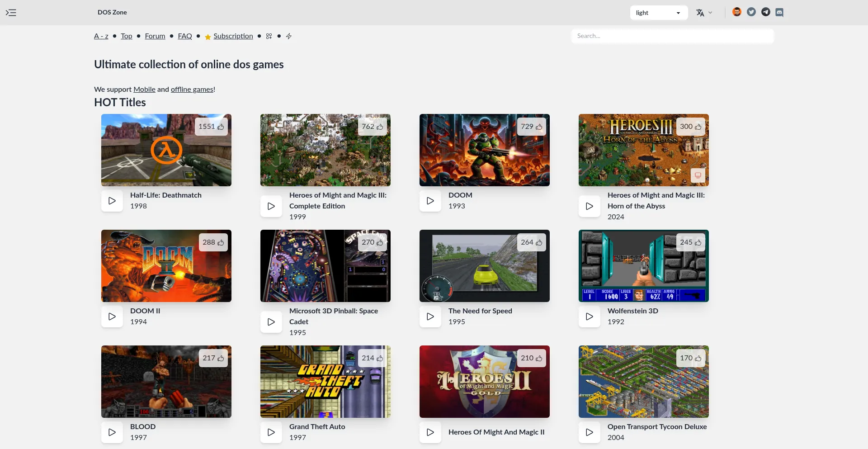The height and width of the screenshot is (449, 868).
Task: Click the red monitor icon on Horn of the Abyss
Action: pyautogui.click(x=698, y=175)
